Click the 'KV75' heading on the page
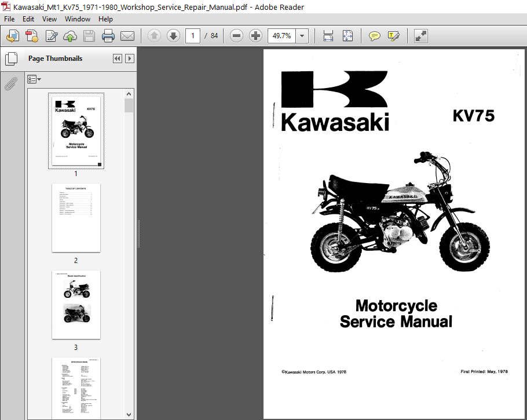The height and width of the screenshot is (420, 527). 474,116
